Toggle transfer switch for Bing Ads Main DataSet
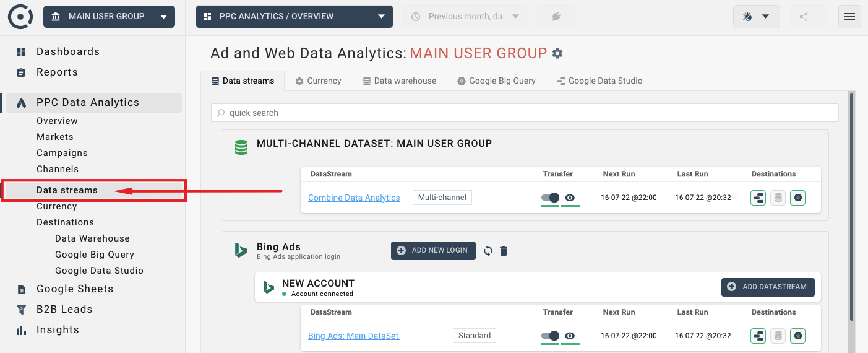Image resolution: width=868 pixels, height=353 pixels. tap(550, 336)
